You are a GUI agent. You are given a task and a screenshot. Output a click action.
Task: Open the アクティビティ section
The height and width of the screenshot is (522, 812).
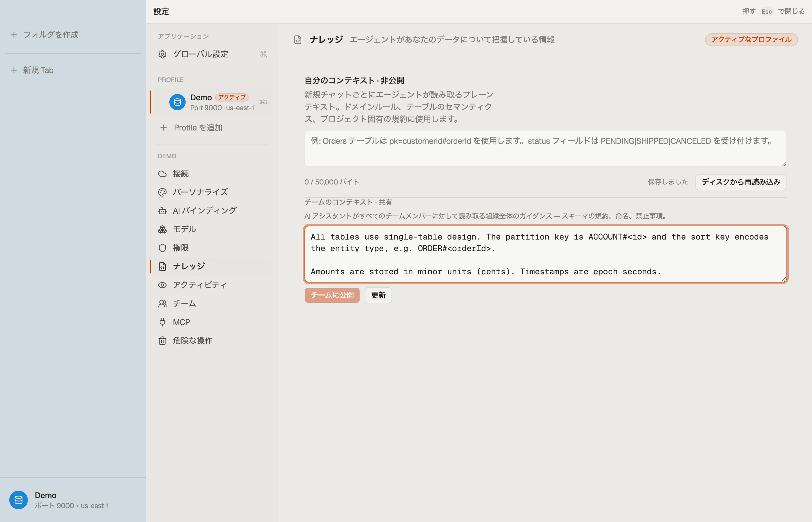[212, 285]
